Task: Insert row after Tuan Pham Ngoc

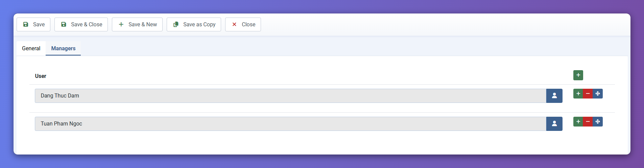Action: [x=578, y=122]
